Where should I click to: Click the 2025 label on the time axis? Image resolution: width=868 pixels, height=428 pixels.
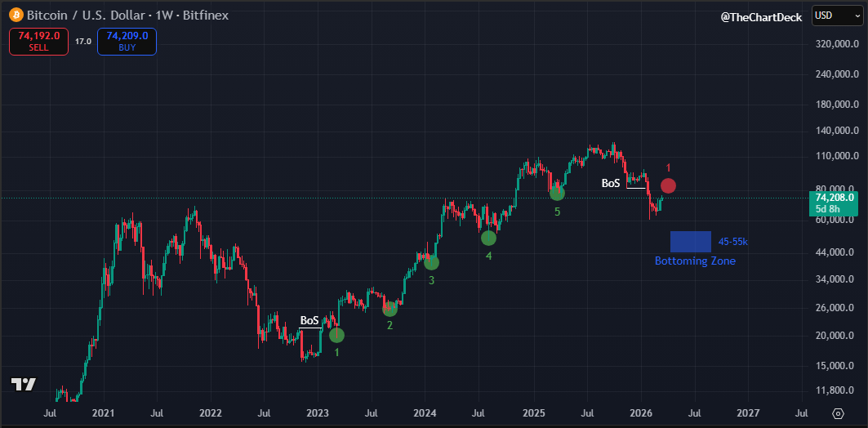[534, 413]
